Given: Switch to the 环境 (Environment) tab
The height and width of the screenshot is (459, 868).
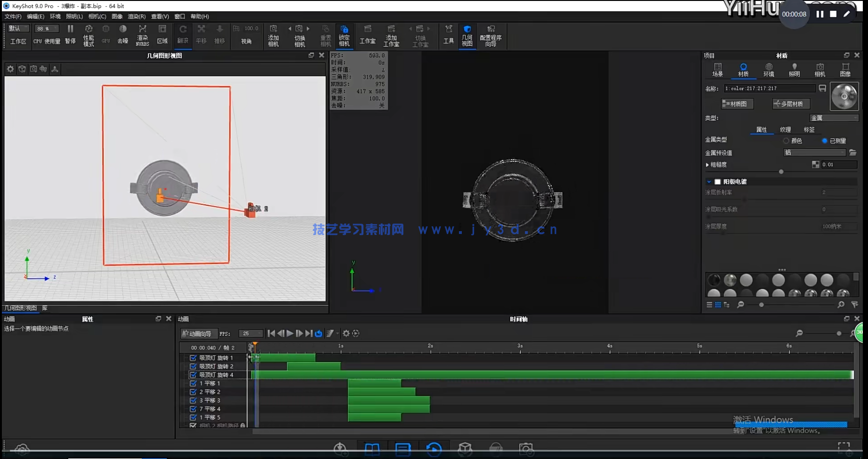Looking at the screenshot, I should point(769,70).
